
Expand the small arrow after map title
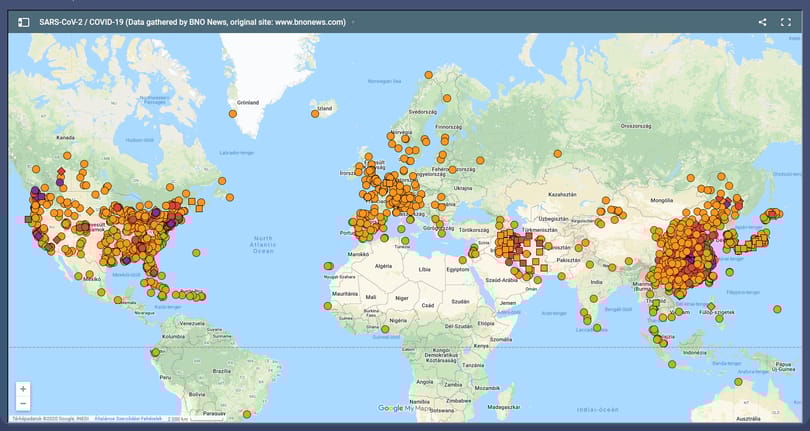pos(353,22)
